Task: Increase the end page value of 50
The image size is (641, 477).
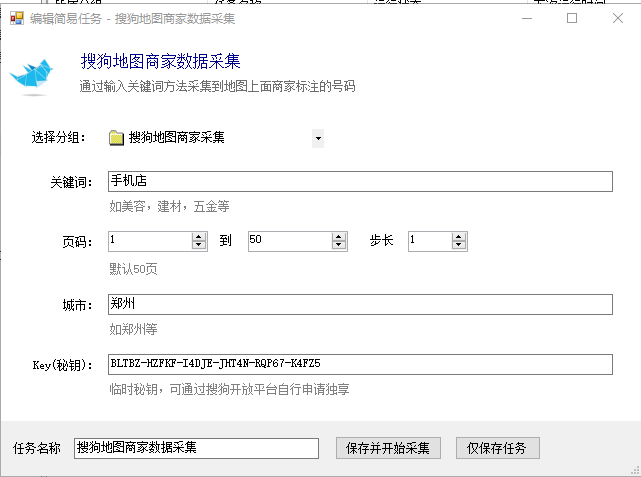Action: click(339, 237)
